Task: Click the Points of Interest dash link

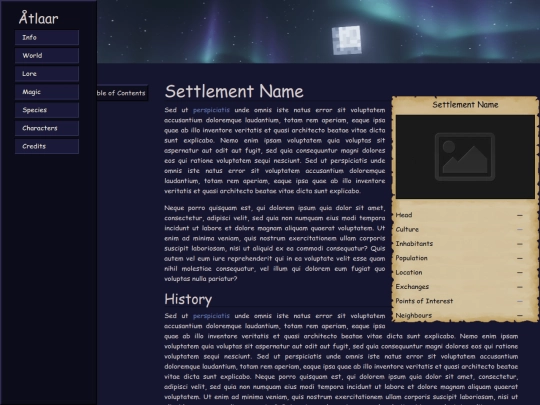Action: (520, 301)
